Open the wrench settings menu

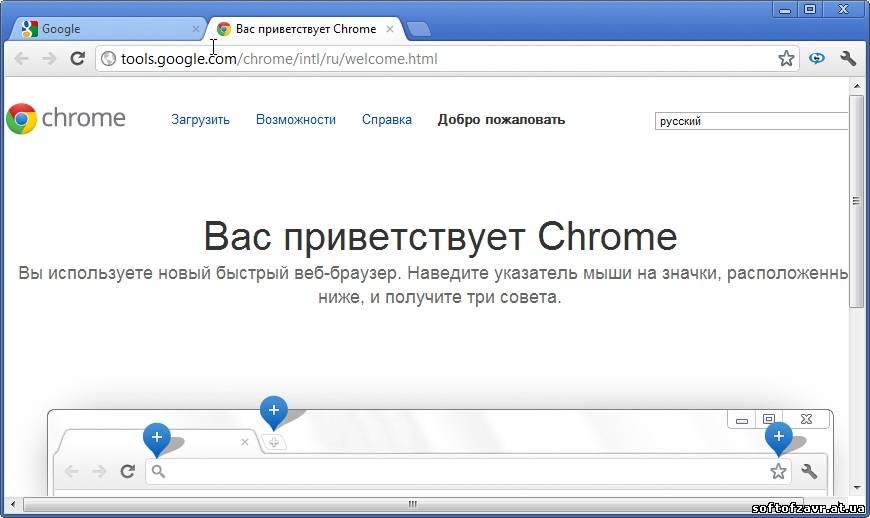(848, 58)
